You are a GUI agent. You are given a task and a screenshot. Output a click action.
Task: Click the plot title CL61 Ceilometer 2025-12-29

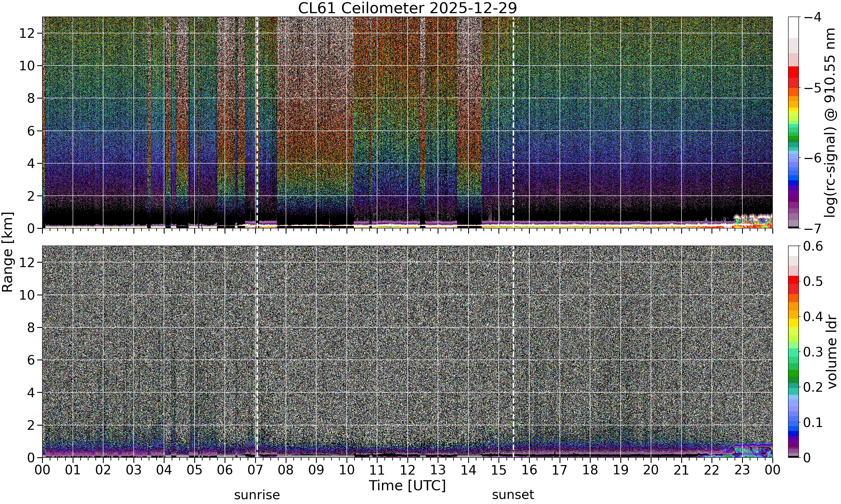[x=407, y=8]
